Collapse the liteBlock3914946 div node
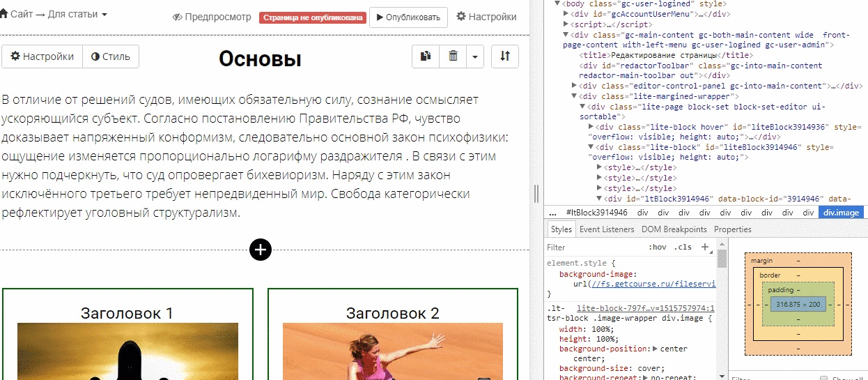Image resolution: width=868 pixels, height=380 pixels. [591, 148]
